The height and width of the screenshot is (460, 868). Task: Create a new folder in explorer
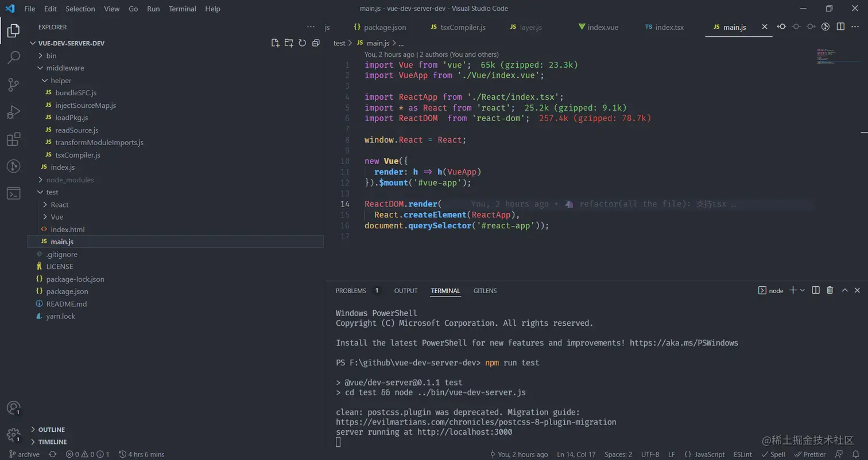pos(289,43)
